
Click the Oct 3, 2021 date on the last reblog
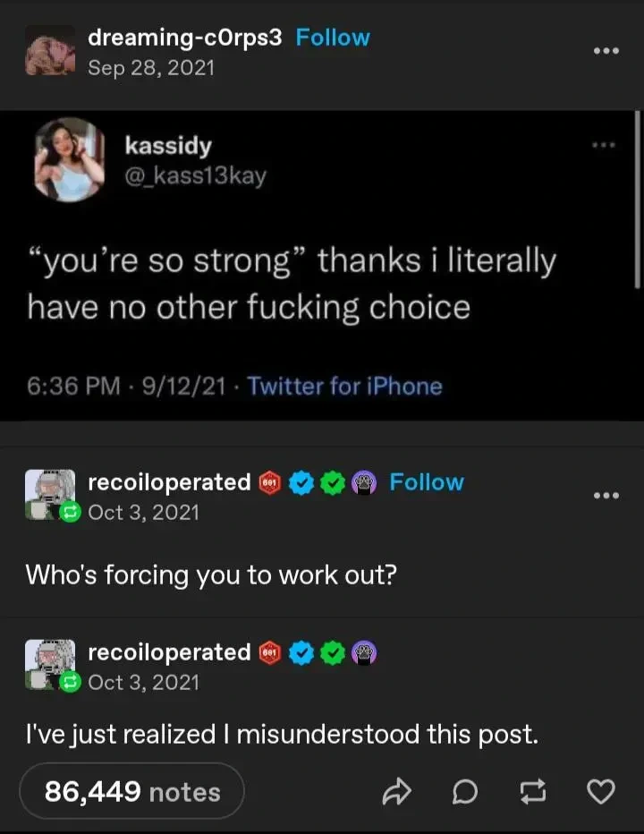pos(143,683)
